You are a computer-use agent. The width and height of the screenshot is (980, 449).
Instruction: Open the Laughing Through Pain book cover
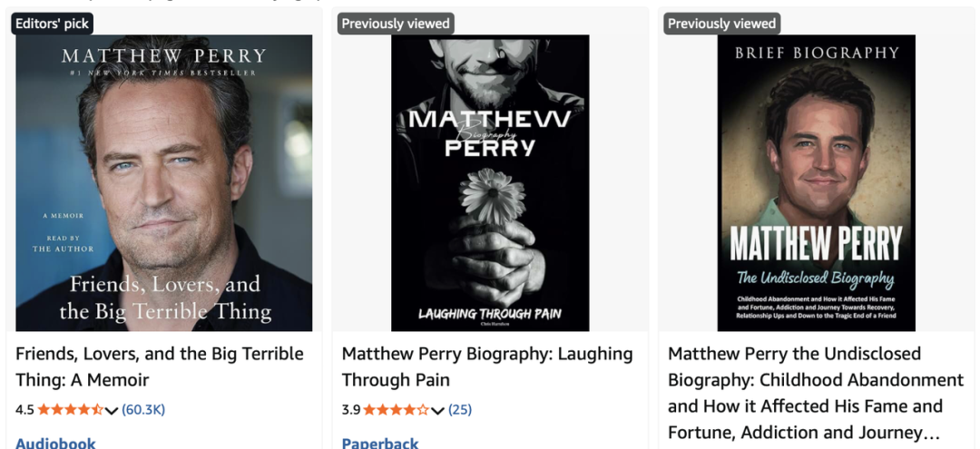coord(490,183)
